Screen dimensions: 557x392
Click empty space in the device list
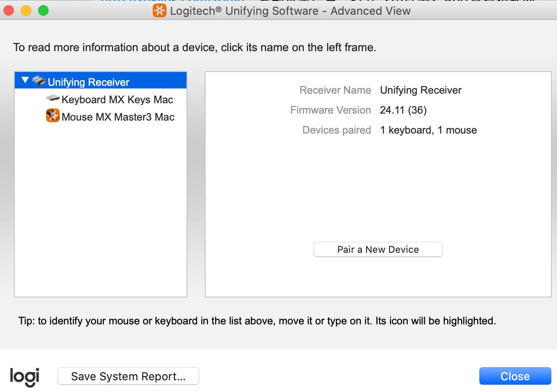click(x=101, y=208)
